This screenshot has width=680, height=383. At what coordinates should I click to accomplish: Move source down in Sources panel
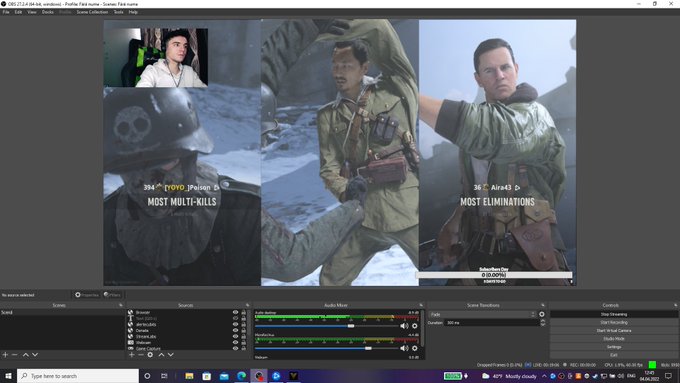[x=171, y=355]
